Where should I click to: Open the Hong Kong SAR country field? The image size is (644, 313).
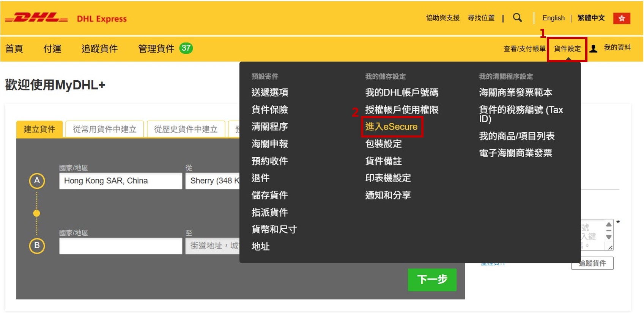click(120, 181)
